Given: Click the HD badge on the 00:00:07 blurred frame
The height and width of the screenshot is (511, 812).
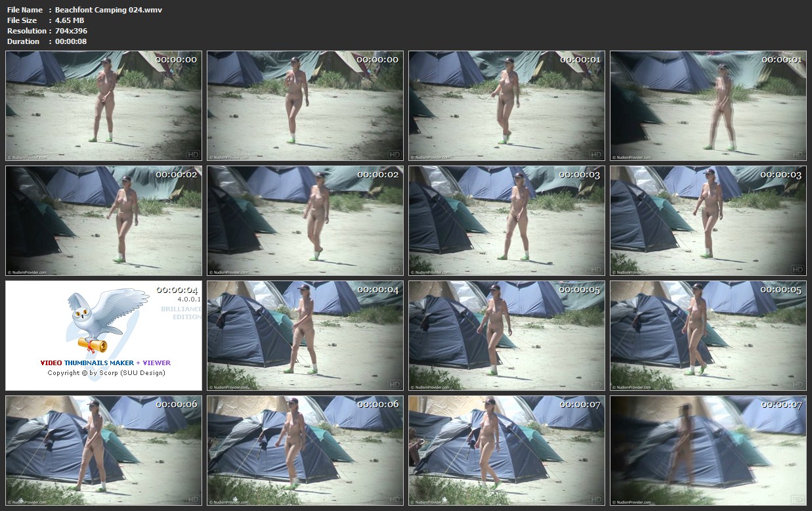Looking at the screenshot, I should [x=798, y=499].
